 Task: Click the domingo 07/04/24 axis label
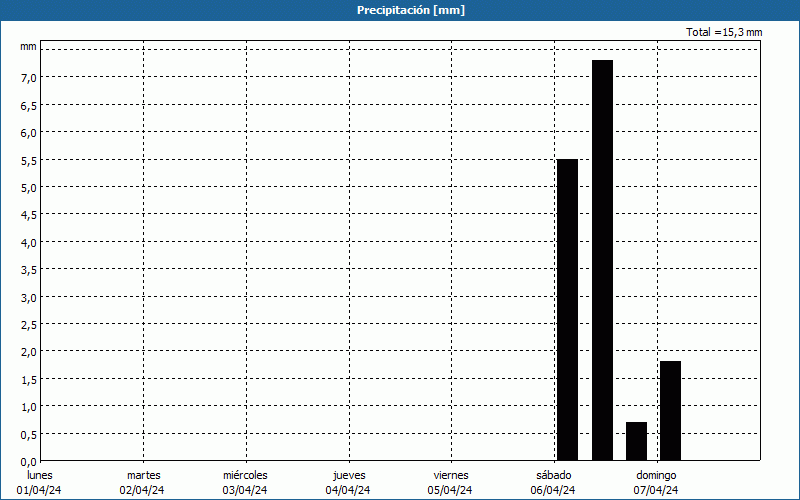656,483
